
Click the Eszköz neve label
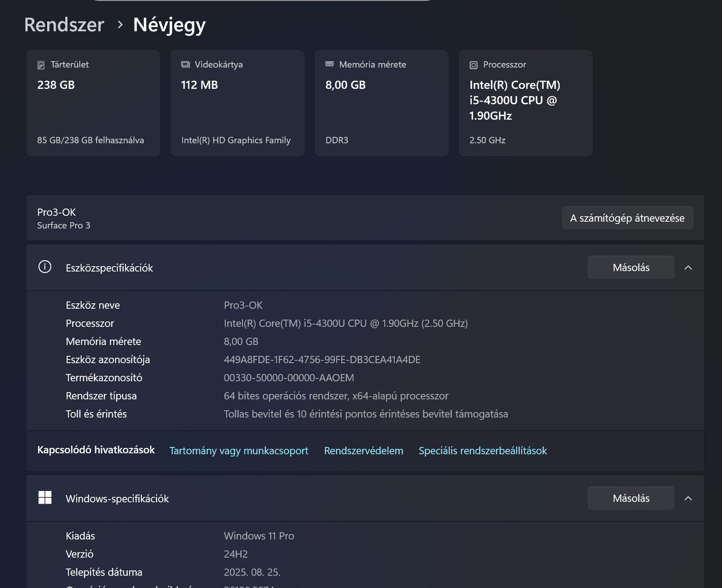tap(92, 305)
